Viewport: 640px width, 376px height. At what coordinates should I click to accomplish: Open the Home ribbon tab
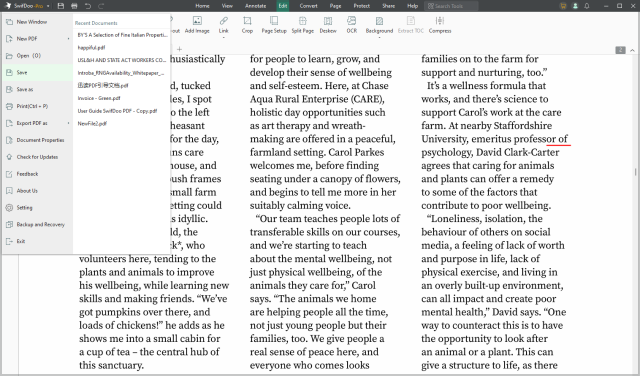202,6
